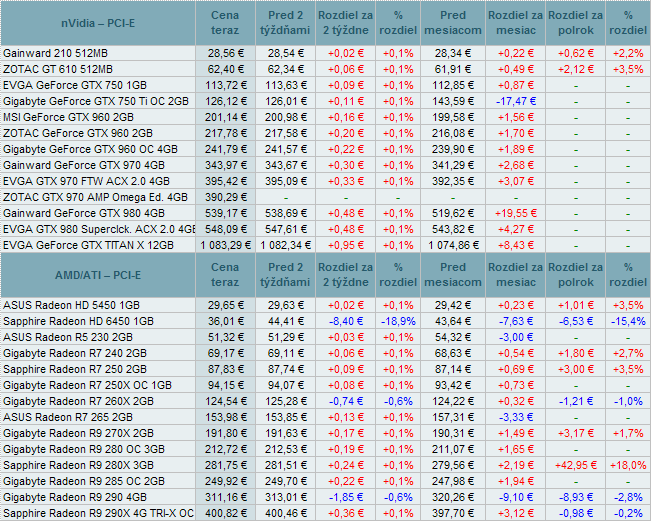Click the -9,10 € monthly difference value
This screenshot has height=521, width=651.
coord(516,497)
